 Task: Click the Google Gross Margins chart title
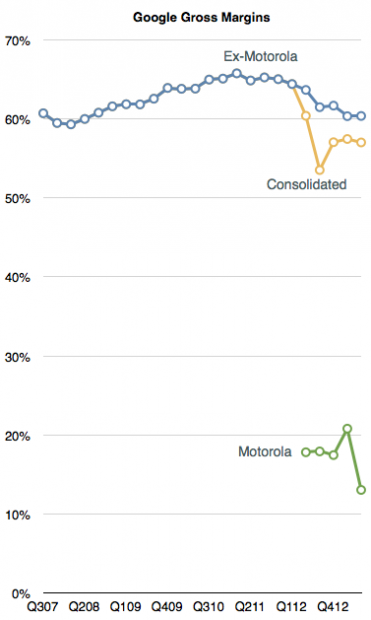201,18
